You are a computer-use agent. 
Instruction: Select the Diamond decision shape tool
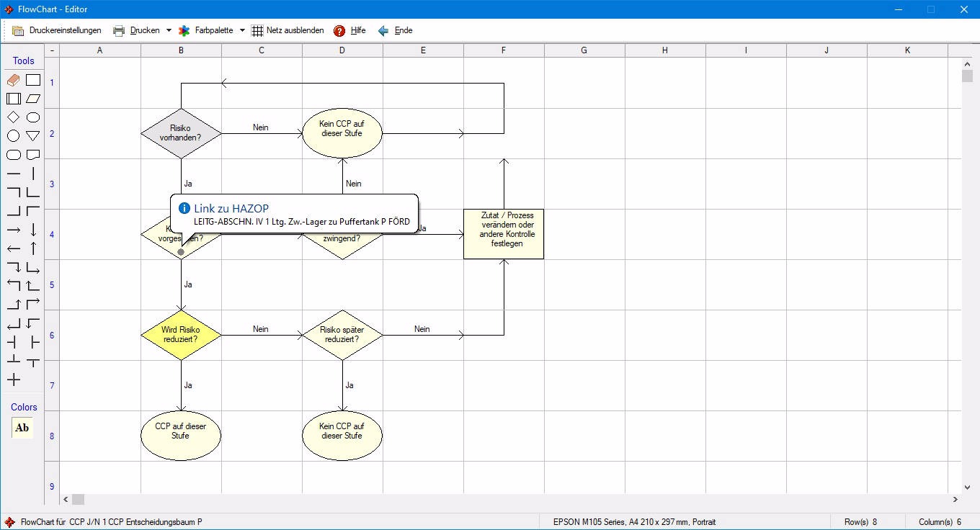pyautogui.click(x=14, y=117)
